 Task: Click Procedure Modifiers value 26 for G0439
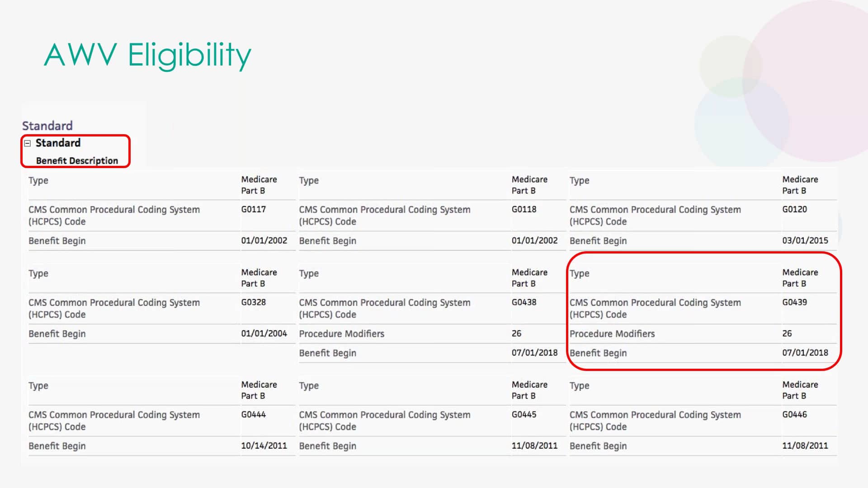click(787, 333)
